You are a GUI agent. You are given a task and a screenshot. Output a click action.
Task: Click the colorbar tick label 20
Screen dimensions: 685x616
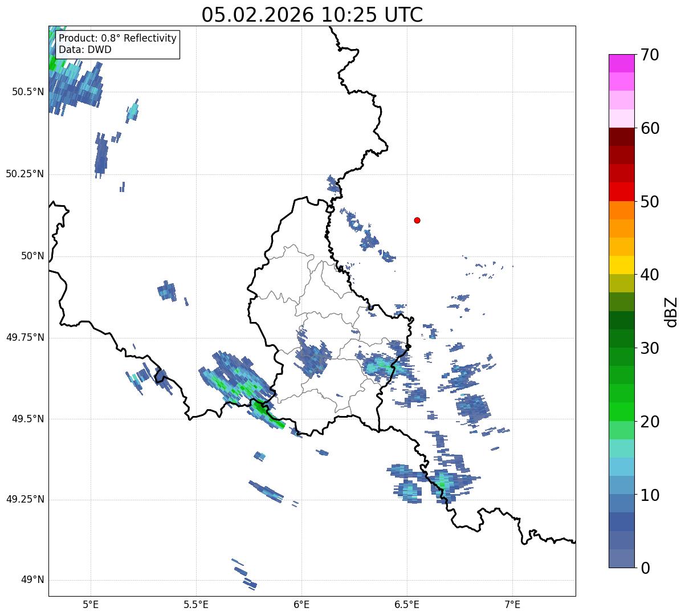pyautogui.click(x=650, y=422)
